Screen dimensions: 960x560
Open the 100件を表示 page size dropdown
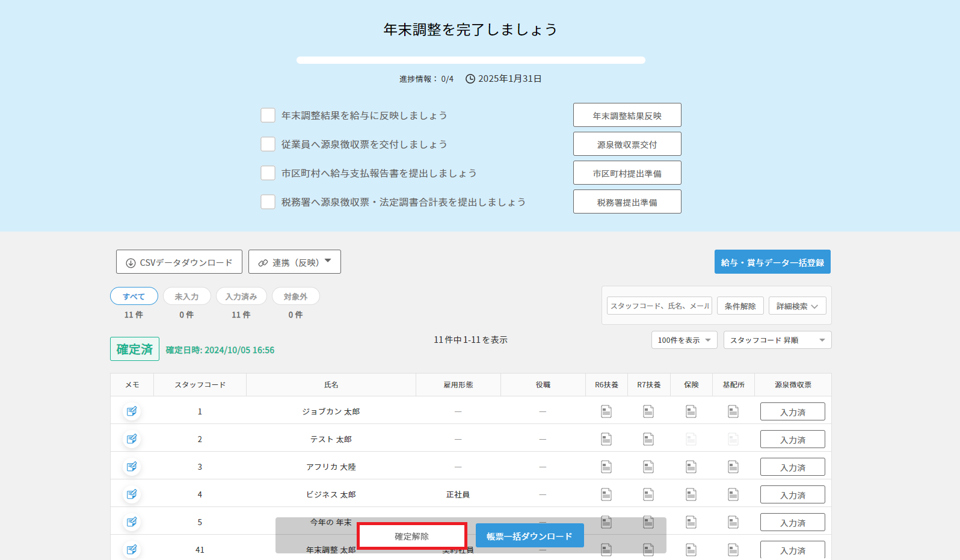pyautogui.click(x=684, y=340)
